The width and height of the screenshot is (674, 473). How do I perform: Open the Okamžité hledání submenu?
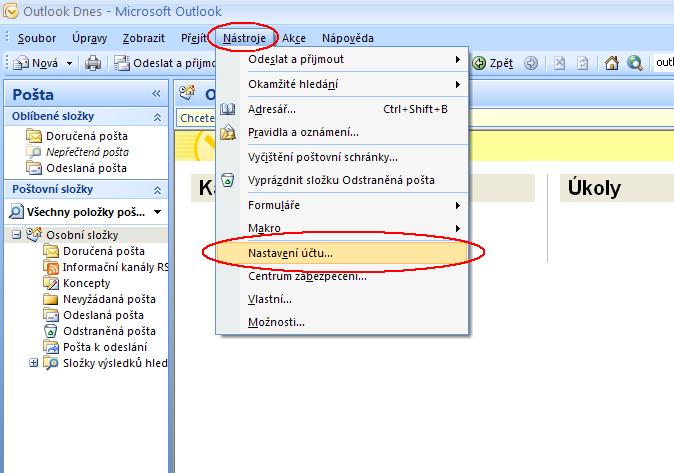point(342,84)
